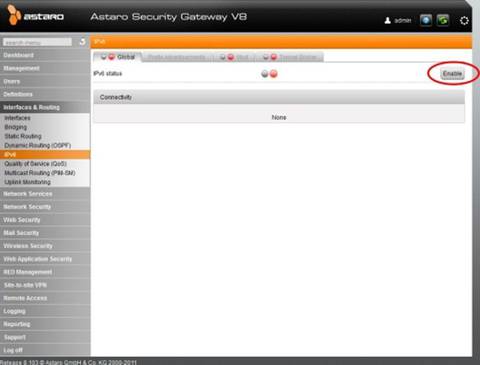Screen dimensions: 480x365
Task: Click the None value under Connectivity
Action: click(279, 117)
